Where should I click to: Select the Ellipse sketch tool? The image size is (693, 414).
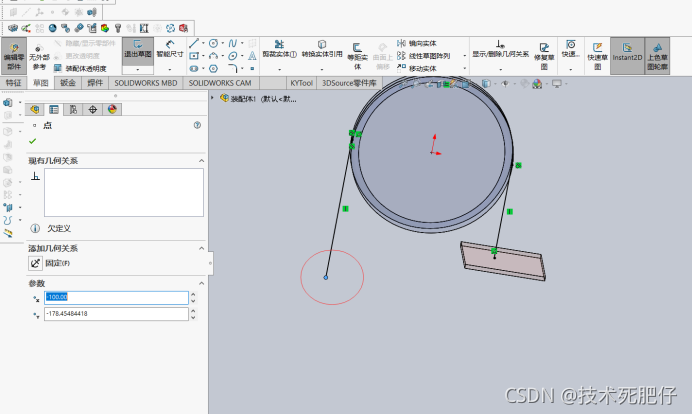(x=232, y=56)
